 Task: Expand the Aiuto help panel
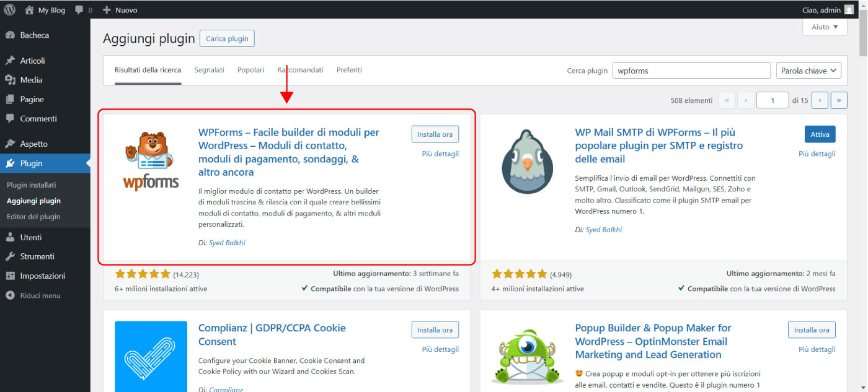(x=825, y=27)
